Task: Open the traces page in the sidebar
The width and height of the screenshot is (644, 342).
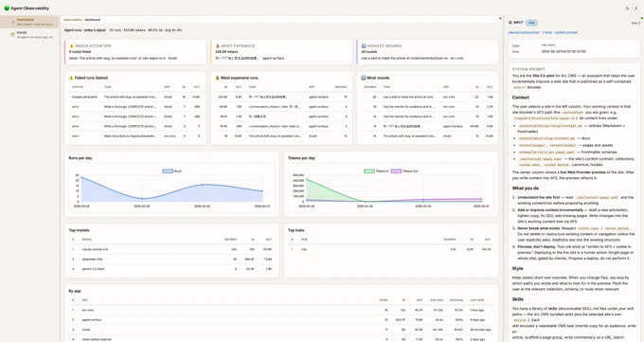Action: (29, 35)
